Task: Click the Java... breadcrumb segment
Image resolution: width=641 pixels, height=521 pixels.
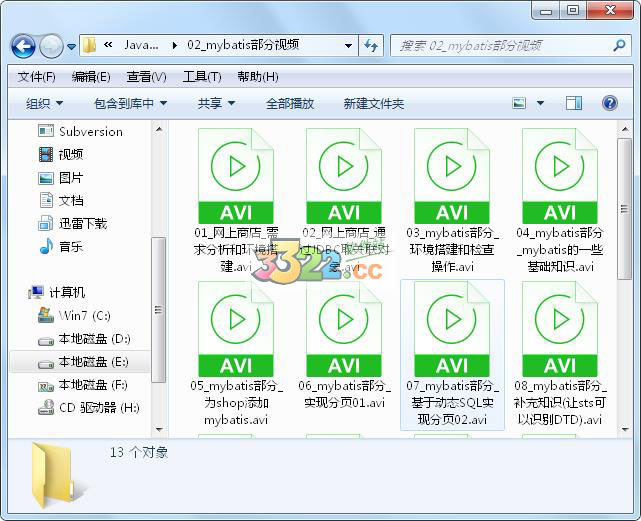Action: (x=141, y=45)
